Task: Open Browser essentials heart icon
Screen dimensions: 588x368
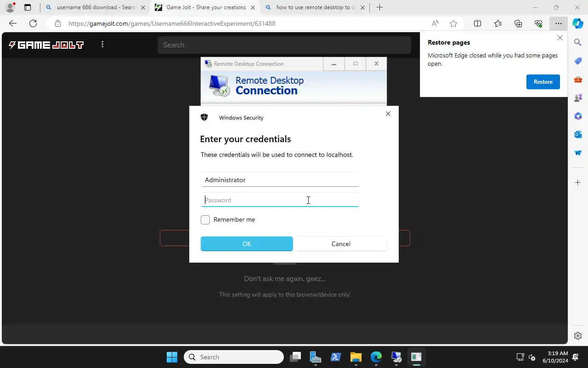Action: (538, 23)
